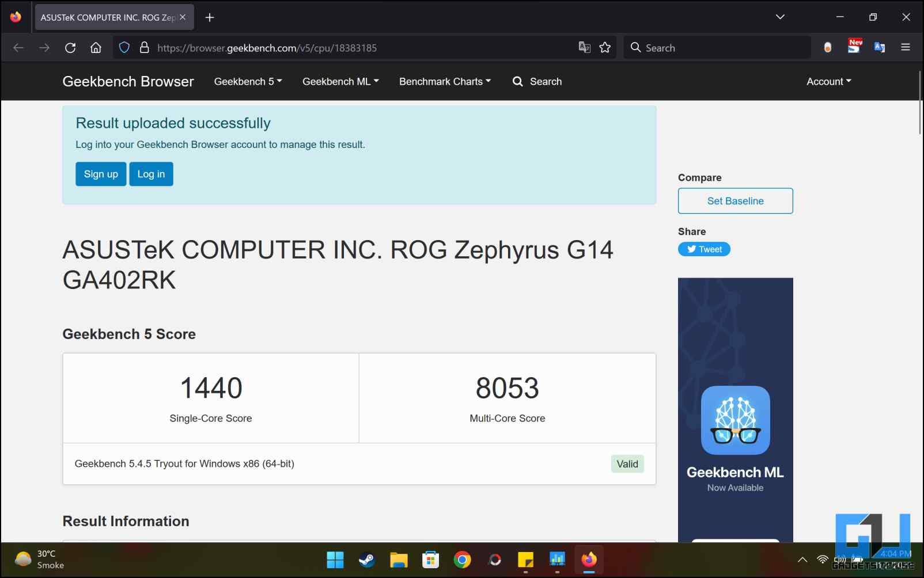The width and height of the screenshot is (924, 578).
Task: View site security padlock details
Action: pos(145,48)
